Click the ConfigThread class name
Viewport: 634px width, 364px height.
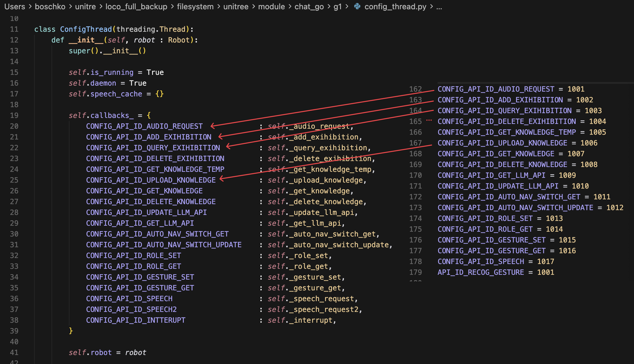(86, 29)
